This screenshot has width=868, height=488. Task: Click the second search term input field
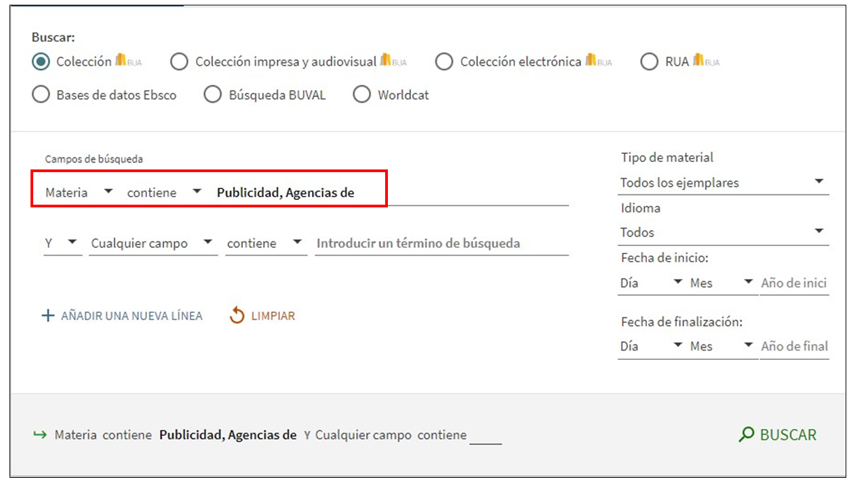[x=441, y=243]
